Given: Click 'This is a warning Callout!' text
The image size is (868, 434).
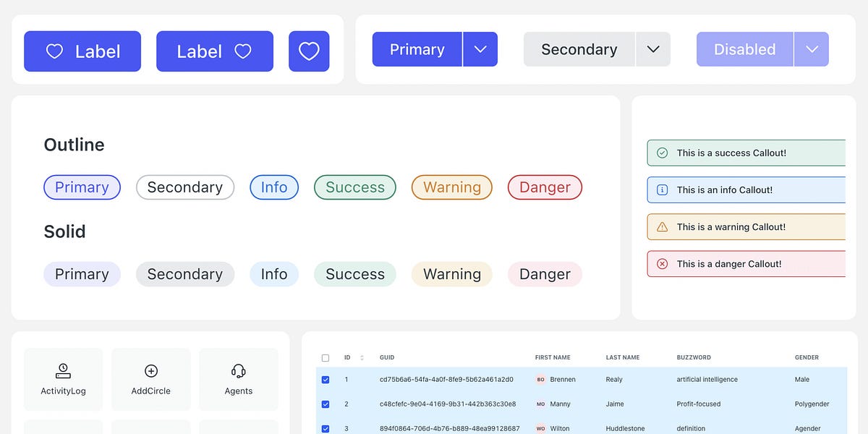Looking at the screenshot, I should coord(731,227).
